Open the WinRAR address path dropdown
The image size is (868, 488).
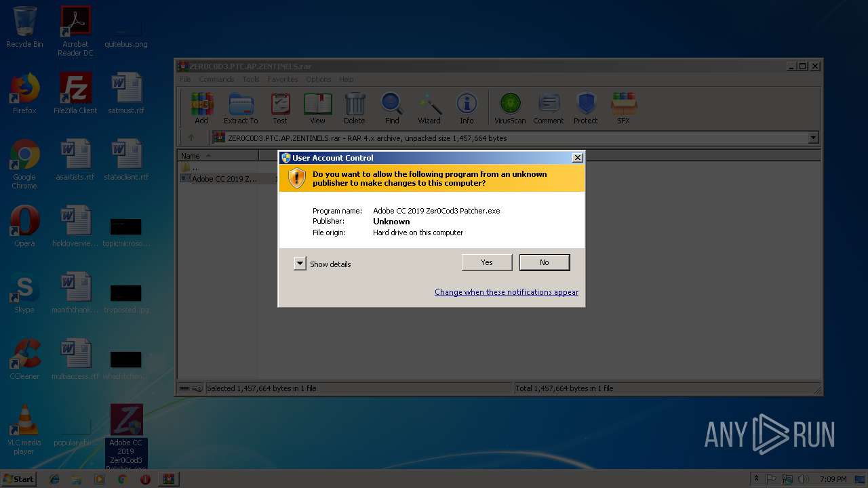tap(813, 138)
